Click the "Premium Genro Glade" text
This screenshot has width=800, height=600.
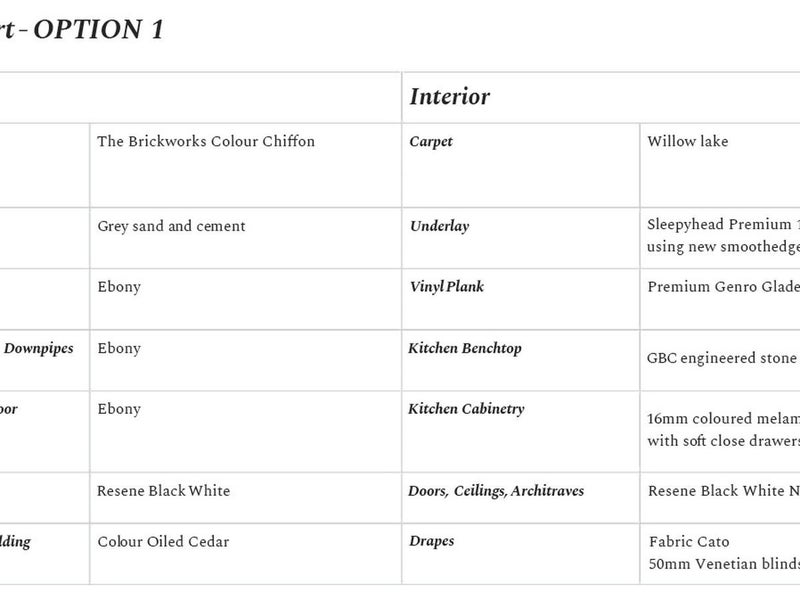tap(722, 287)
